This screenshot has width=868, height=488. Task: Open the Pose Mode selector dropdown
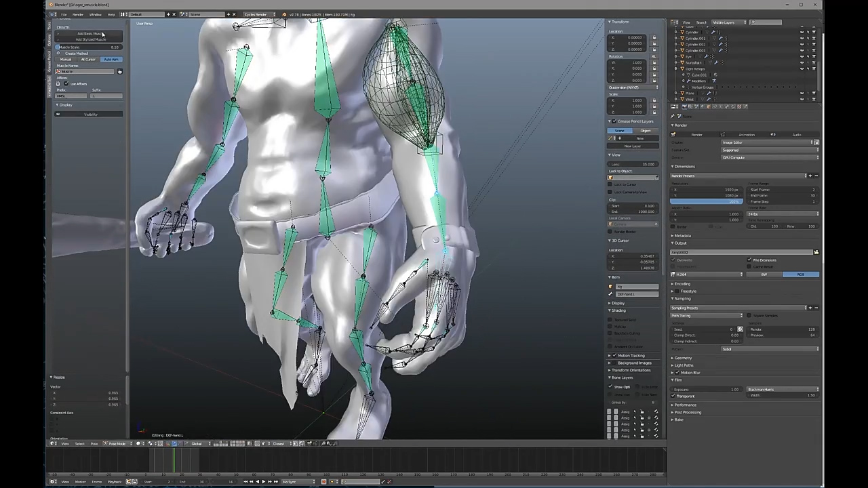coord(117,444)
